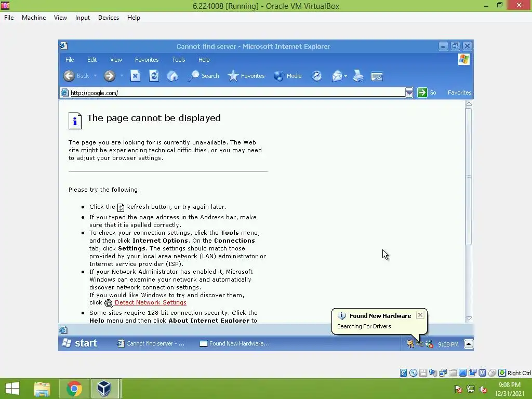
Task: Reload page using the toolbar Refresh icon
Action: (x=154, y=76)
